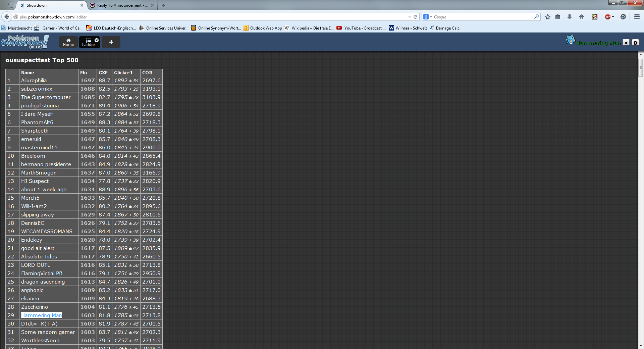Add a room with the plus button
The image size is (644, 349).
coord(111,42)
